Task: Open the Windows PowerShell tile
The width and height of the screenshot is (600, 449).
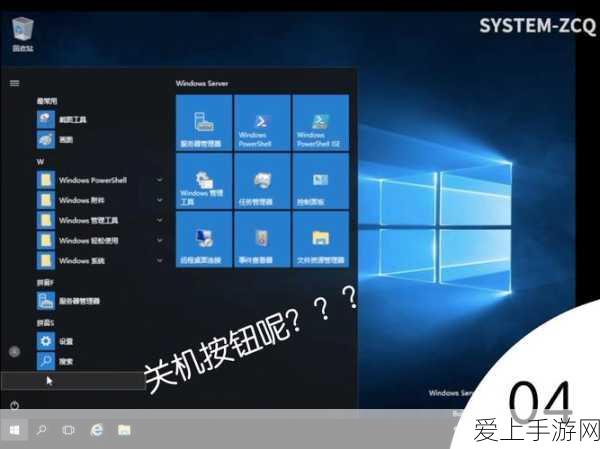Action: pos(262,123)
